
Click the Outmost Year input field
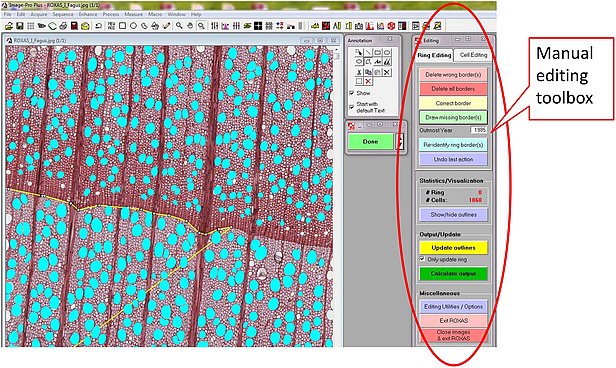(x=479, y=130)
